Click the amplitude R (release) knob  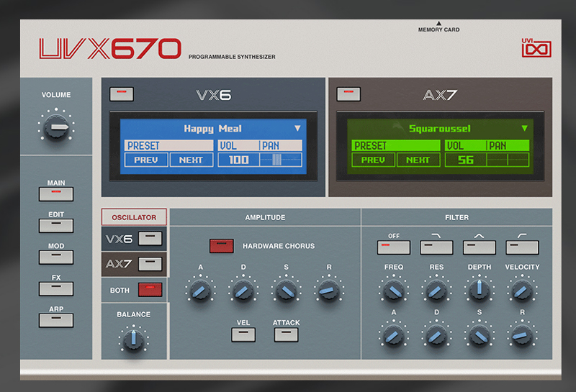pos(329,291)
